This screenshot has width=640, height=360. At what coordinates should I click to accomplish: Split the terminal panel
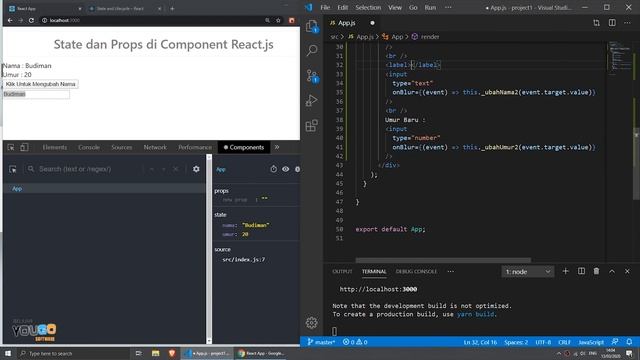click(581, 271)
